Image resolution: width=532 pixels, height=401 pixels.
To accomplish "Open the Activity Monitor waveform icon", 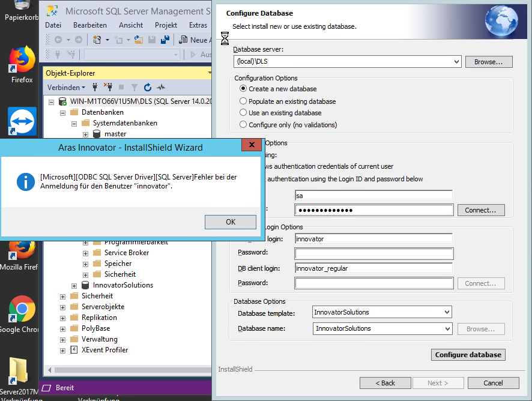I will (x=161, y=88).
